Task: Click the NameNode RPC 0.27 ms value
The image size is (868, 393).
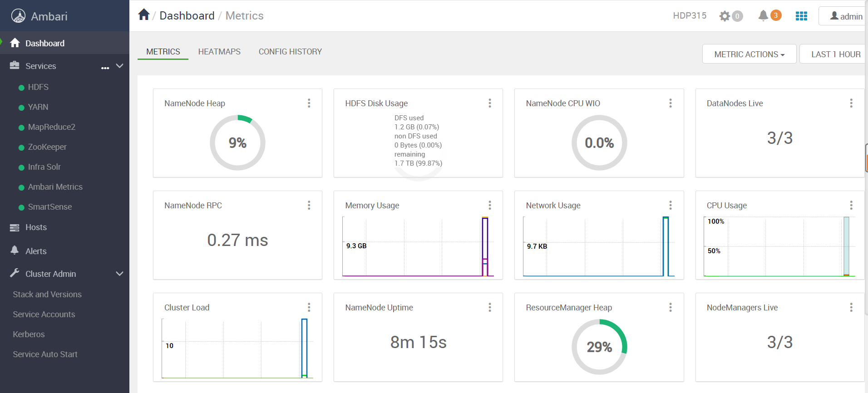Action: point(237,240)
